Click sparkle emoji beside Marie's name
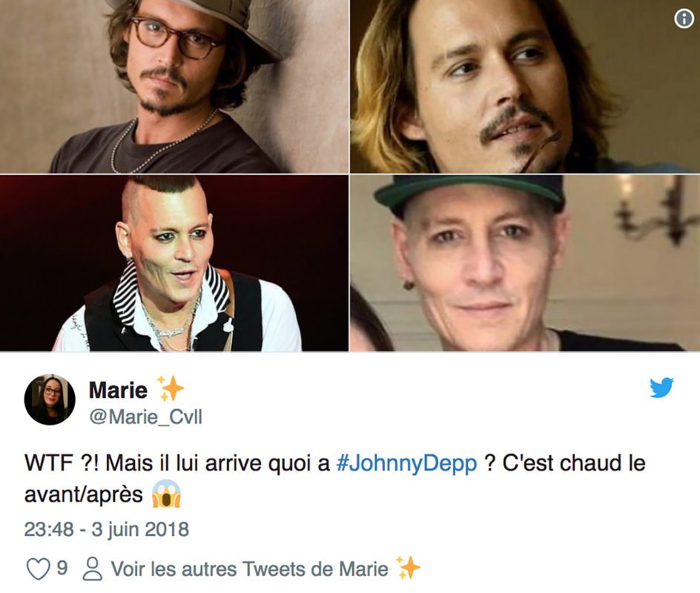Screen dimensions: 700x593 (x=170, y=388)
